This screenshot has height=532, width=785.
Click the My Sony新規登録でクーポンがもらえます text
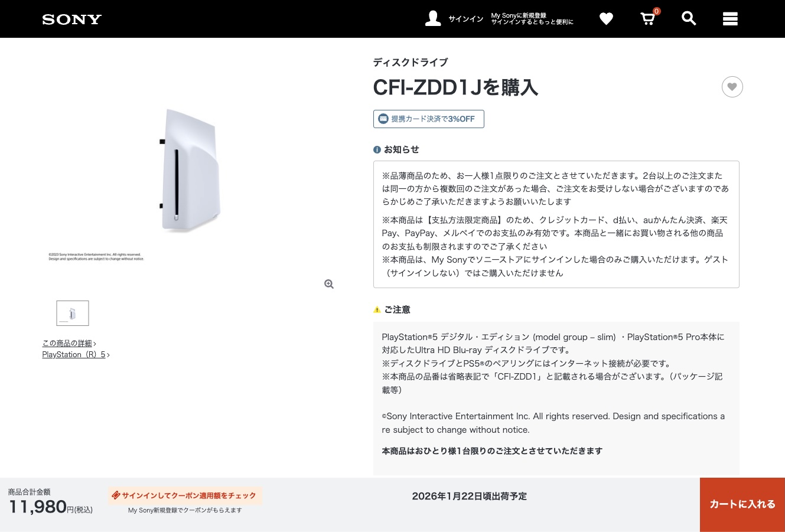(185, 510)
